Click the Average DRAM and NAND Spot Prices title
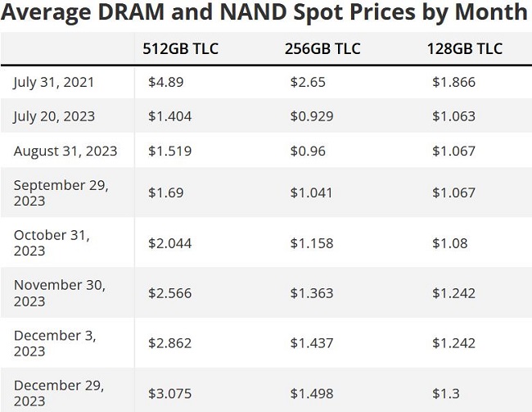 264,12
